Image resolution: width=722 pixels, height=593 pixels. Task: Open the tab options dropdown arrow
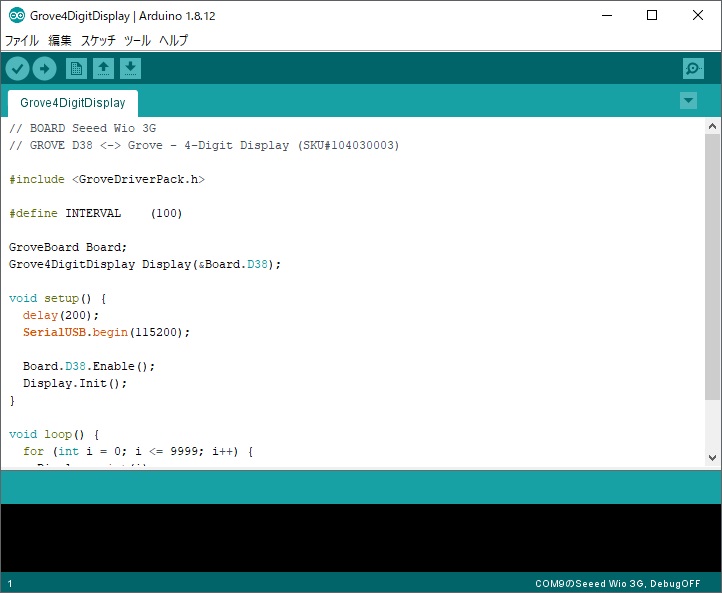(688, 100)
